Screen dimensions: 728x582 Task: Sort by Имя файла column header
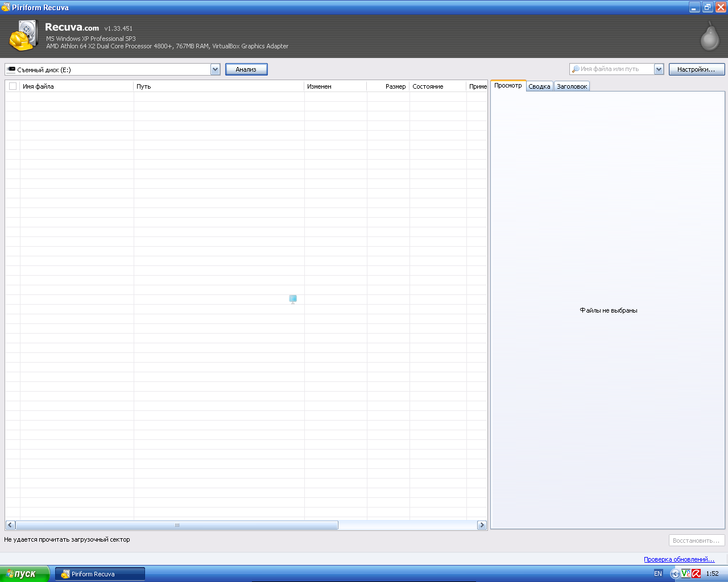77,86
